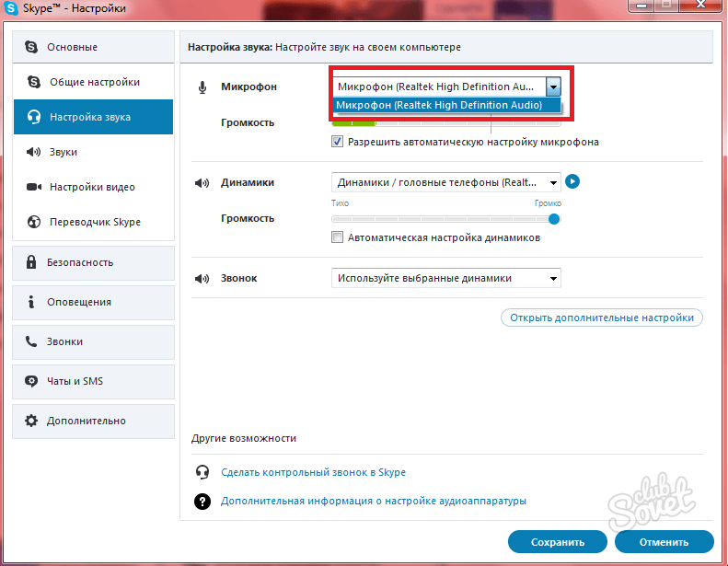The image size is (728, 566).
Task: Click Открыть дополнительные настройки button
Action: tap(602, 318)
